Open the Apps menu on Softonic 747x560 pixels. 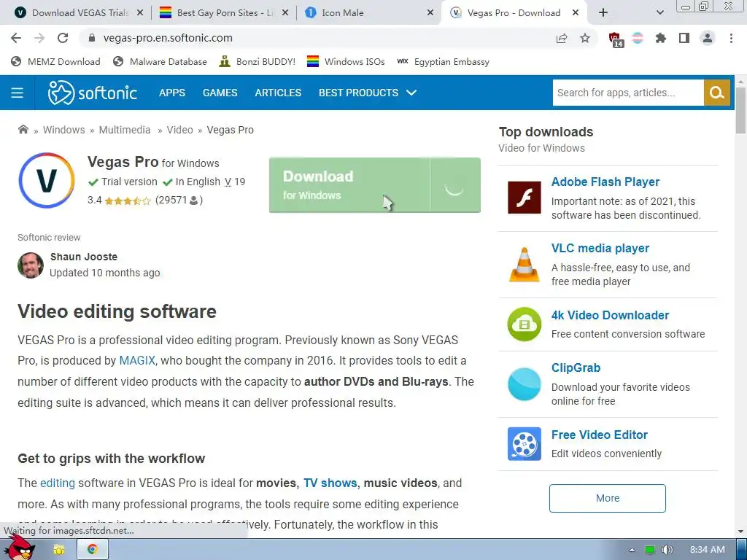(172, 93)
